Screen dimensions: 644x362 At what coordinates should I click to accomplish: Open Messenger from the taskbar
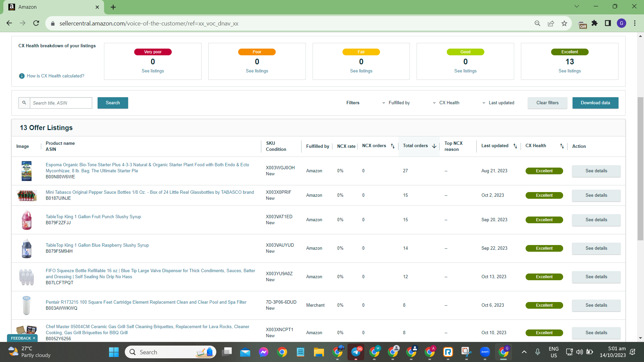263,352
